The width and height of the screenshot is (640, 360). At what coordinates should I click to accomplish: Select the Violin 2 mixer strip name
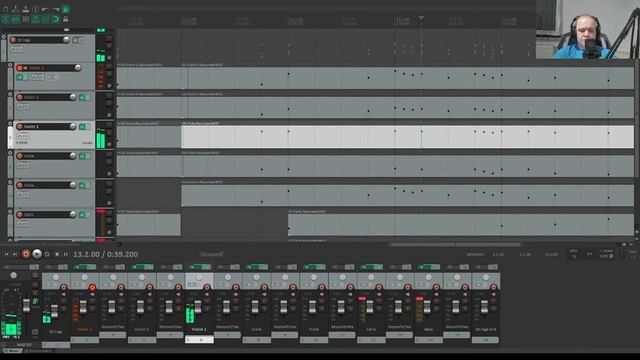point(199,329)
